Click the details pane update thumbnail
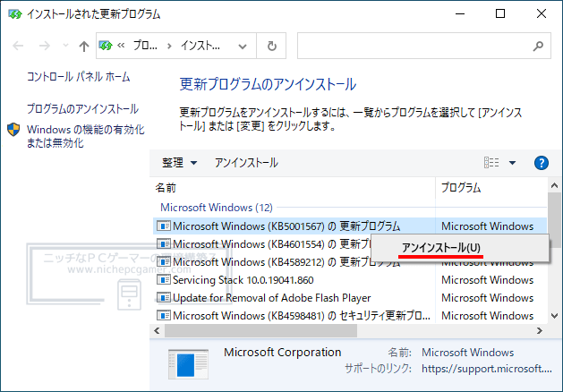Viewport: 563px width, 392px height. tap(188, 364)
